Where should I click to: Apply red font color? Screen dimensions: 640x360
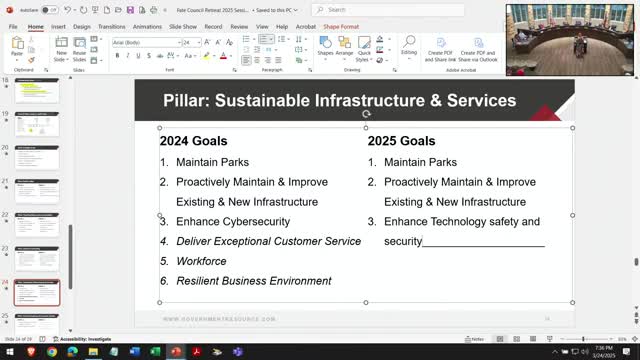click(223, 56)
